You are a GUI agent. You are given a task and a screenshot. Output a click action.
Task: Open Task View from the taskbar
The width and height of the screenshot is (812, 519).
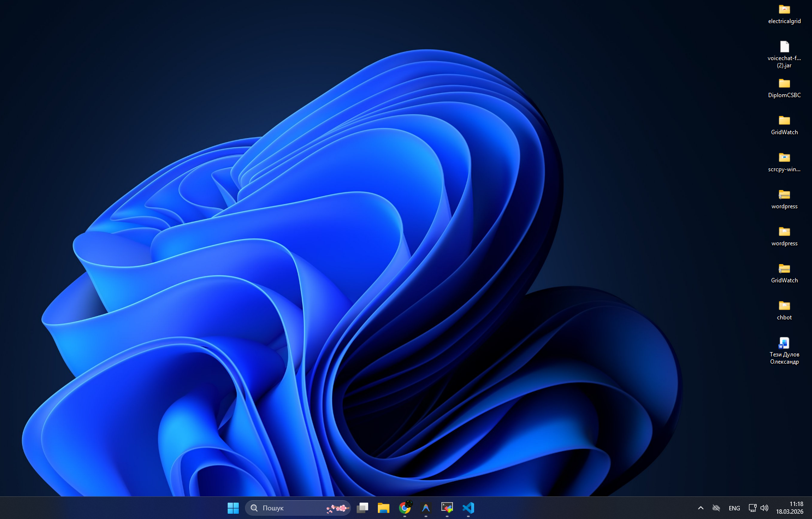point(362,508)
